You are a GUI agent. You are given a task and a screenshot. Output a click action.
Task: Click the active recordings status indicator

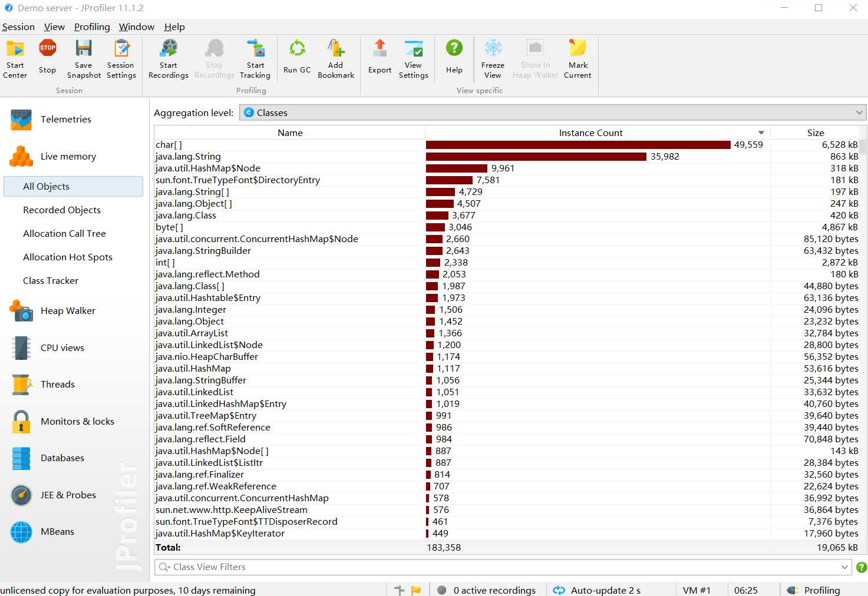pyautogui.click(x=488, y=590)
